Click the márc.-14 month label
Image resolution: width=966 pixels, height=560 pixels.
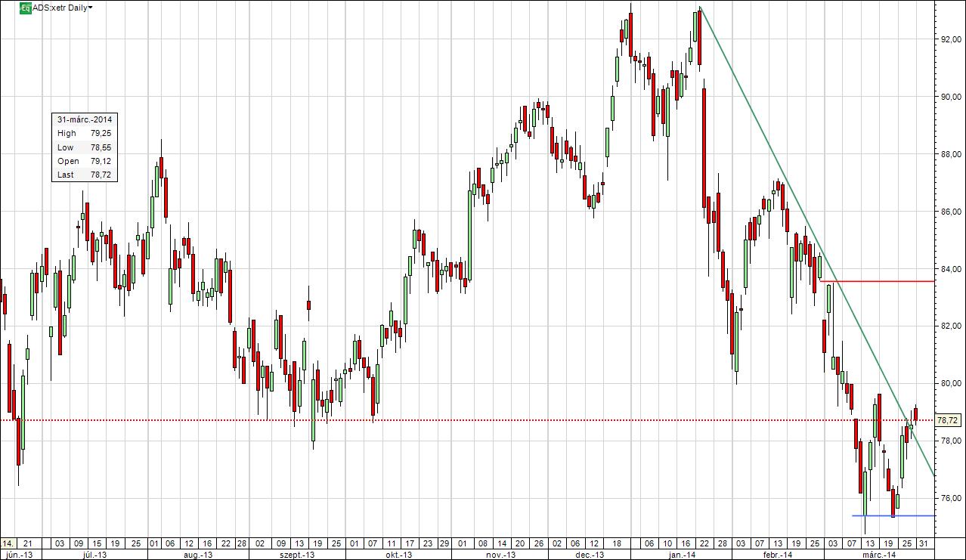click(x=880, y=555)
